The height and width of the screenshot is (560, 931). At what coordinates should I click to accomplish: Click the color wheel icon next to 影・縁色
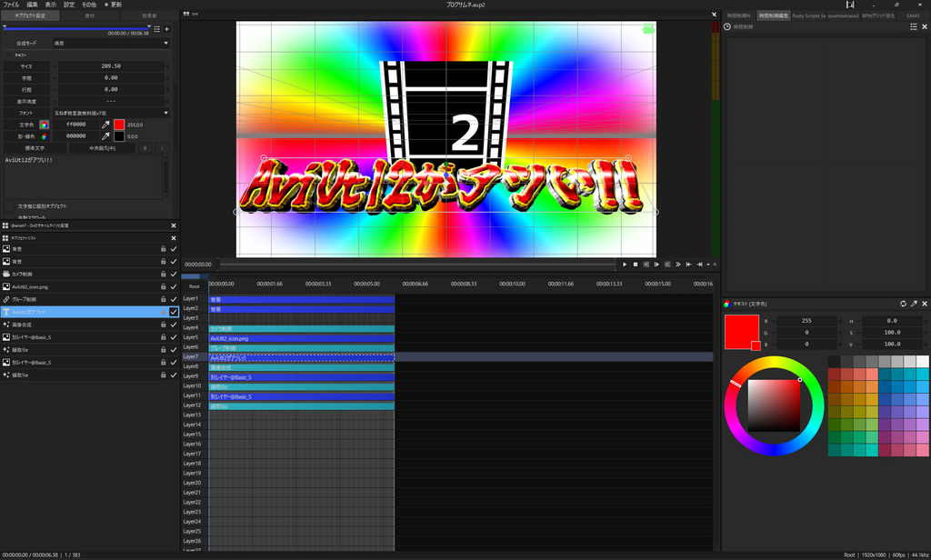click(x=44, y=136)
